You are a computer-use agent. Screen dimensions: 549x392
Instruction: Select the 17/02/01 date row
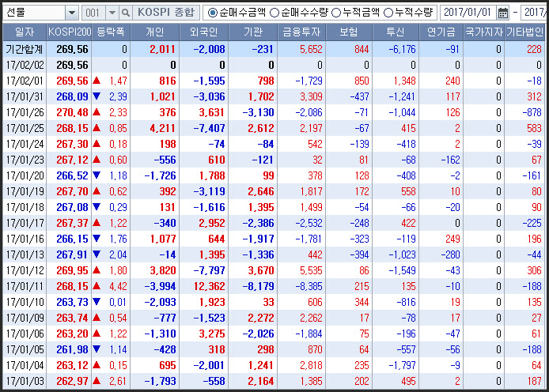coord(274,81)
